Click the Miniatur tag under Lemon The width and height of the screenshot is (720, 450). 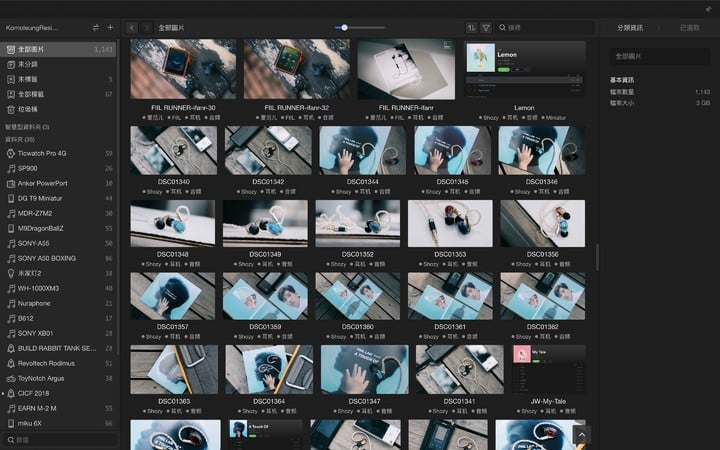553,118
